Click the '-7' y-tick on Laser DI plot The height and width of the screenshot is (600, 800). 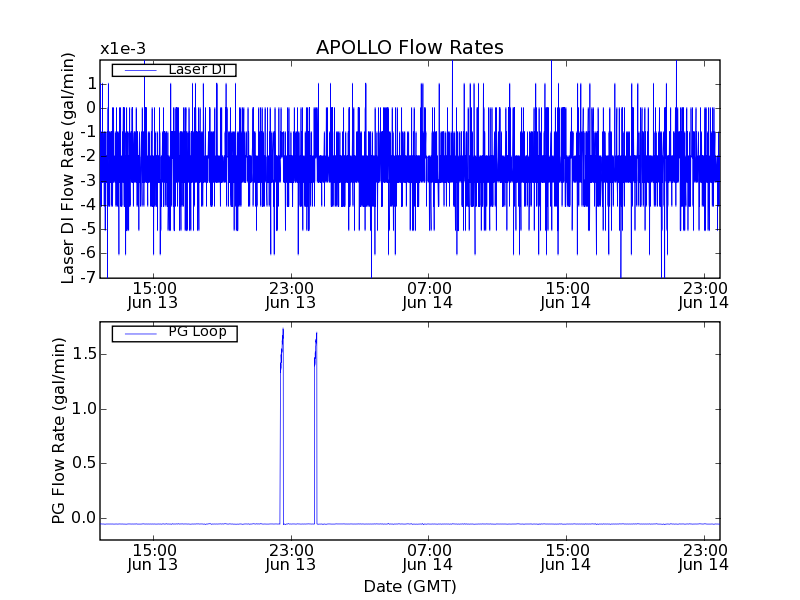[x=88, y=277]
